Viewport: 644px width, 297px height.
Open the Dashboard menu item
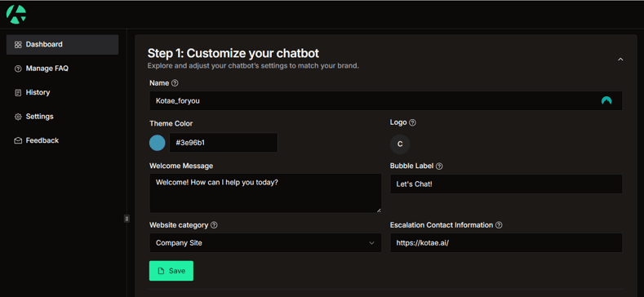point(62,44)
